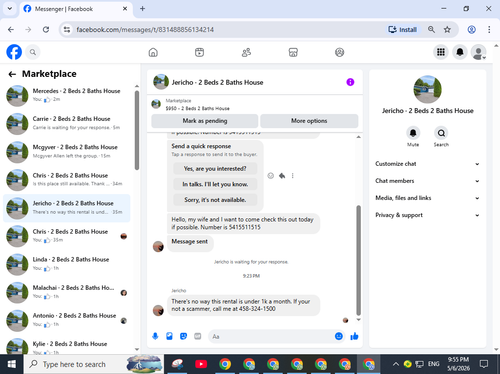
Task: Open Linda - 2 Beds 2 Baths House chat
Action: pos(67,264)
